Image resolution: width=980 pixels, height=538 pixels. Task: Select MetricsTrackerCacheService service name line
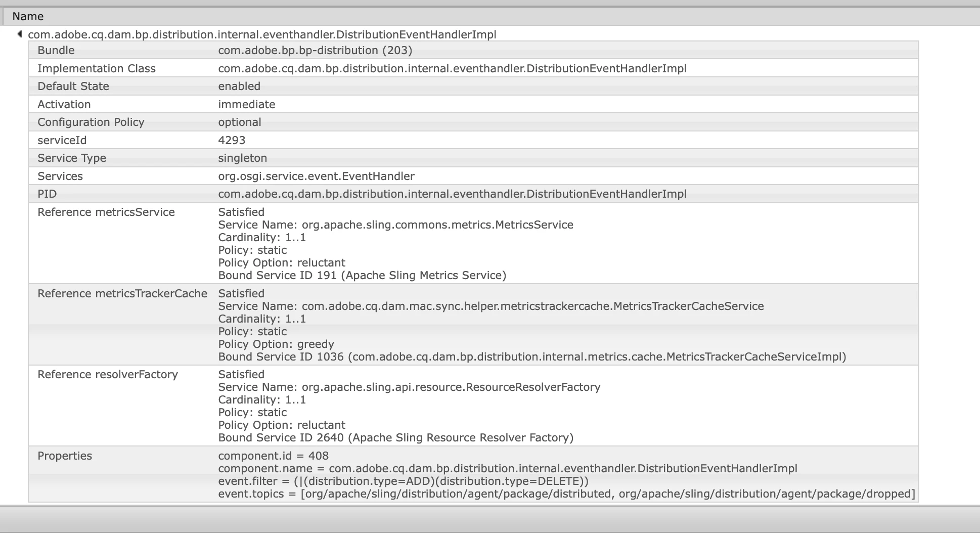491,306
